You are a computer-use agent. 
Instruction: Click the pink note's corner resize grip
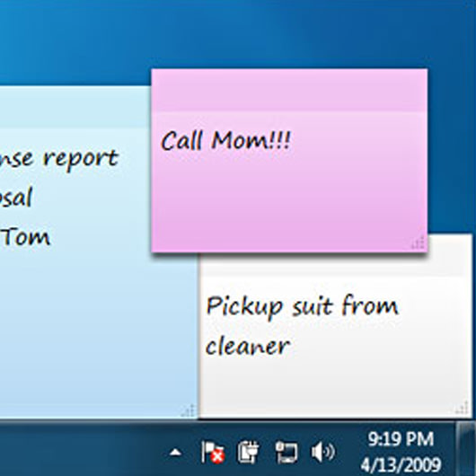click(x=419, y=242)
